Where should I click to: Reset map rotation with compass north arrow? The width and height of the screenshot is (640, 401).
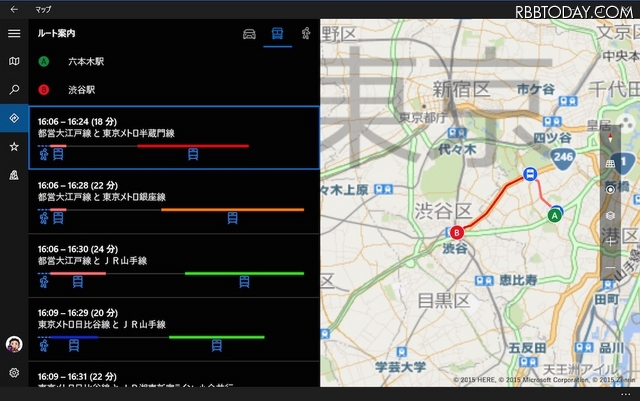pyautogui.click(x=610, y=138)
